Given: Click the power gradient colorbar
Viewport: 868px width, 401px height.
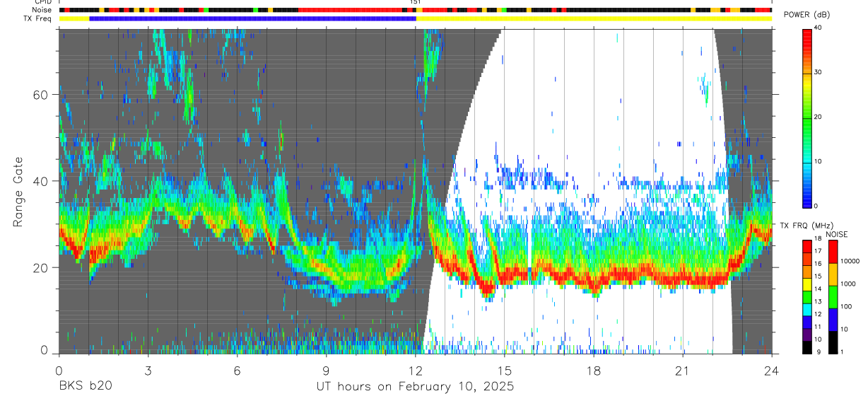Looking at the screenshot, I should click(x=807, y=117).
